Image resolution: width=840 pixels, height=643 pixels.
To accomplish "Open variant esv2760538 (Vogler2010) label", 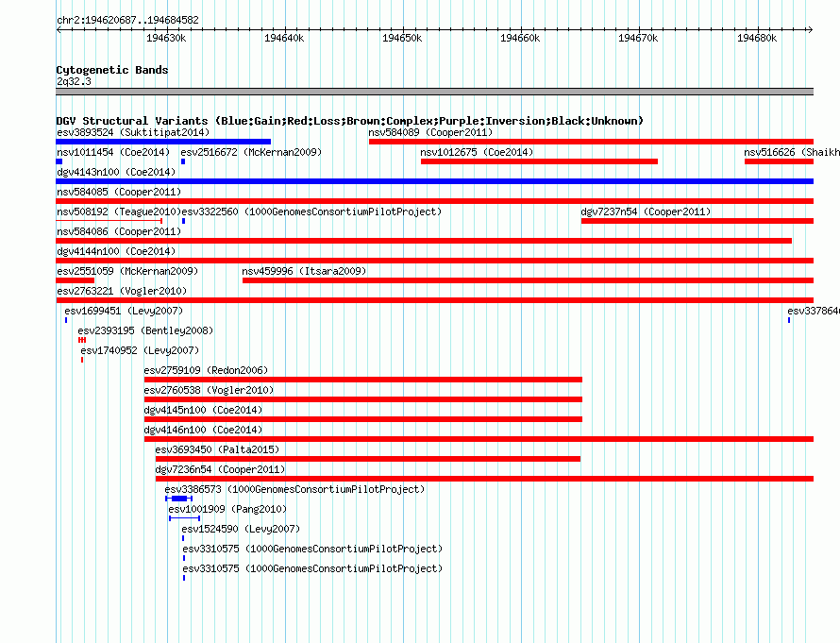I will tap(209, 390).
